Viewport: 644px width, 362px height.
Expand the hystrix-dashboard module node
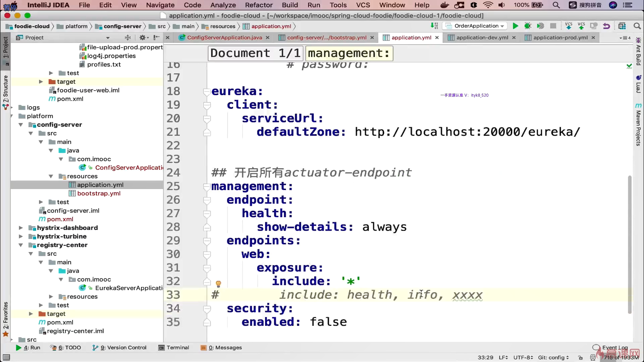[21, 228]
